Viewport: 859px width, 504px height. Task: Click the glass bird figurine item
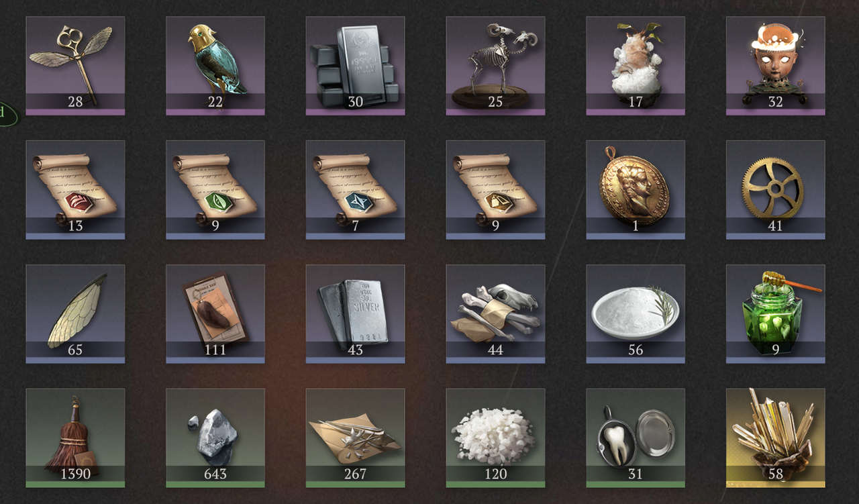click(215, 66)
